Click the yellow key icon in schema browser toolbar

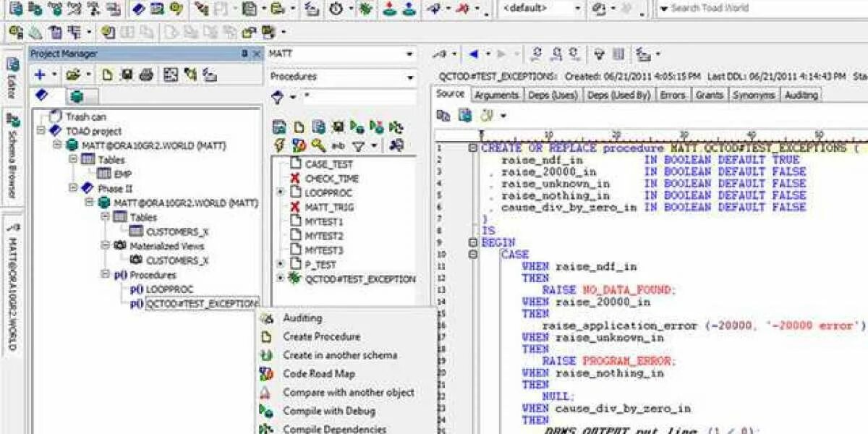[318, 145]
